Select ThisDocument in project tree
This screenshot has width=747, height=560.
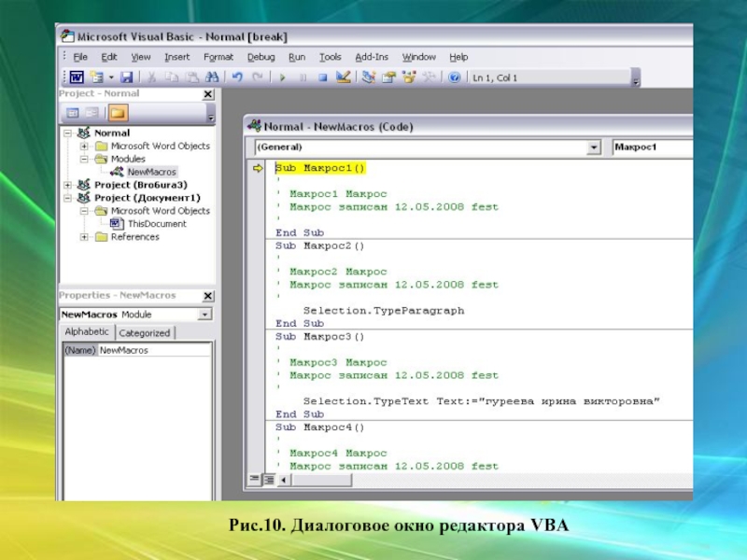click(156, 224)
